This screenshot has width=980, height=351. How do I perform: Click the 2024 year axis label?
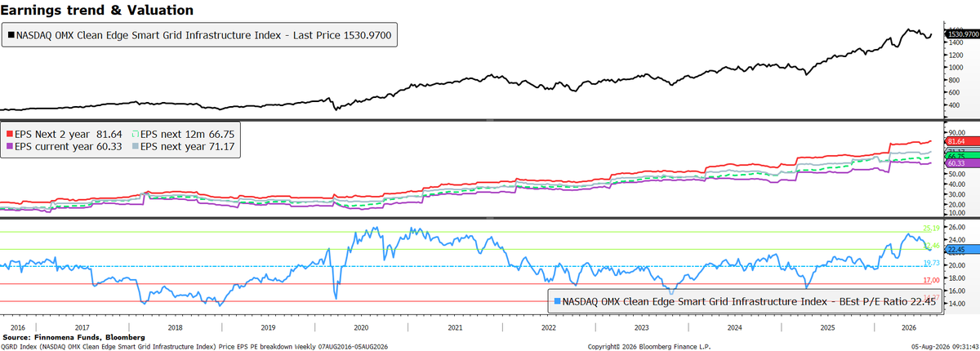tap(733, 326)
